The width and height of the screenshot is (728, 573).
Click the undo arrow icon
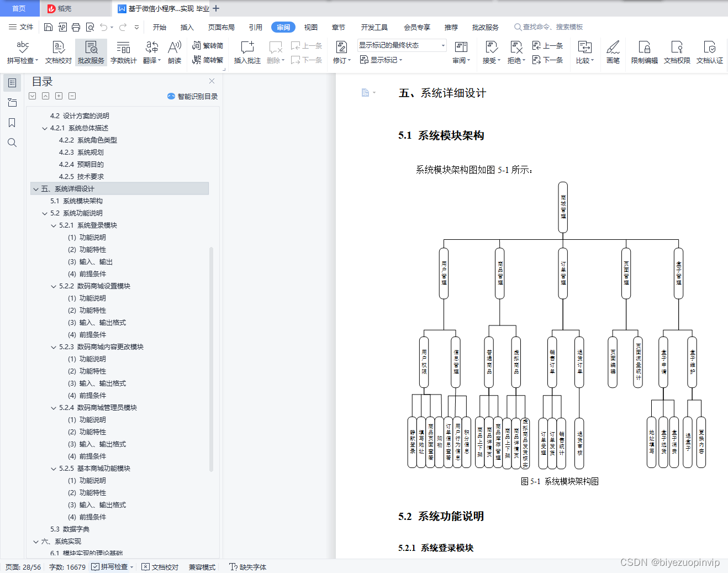pos(104,27)
